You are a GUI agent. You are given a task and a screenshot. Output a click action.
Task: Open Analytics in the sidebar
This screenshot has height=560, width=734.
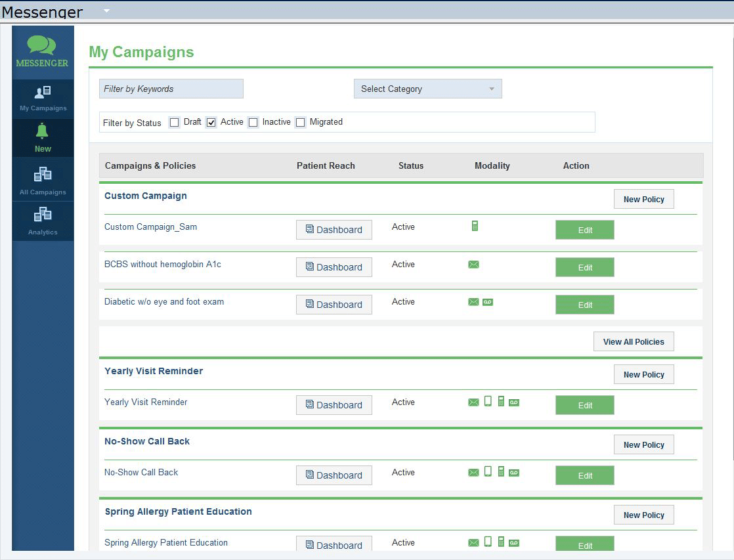(x=43, y=221)
